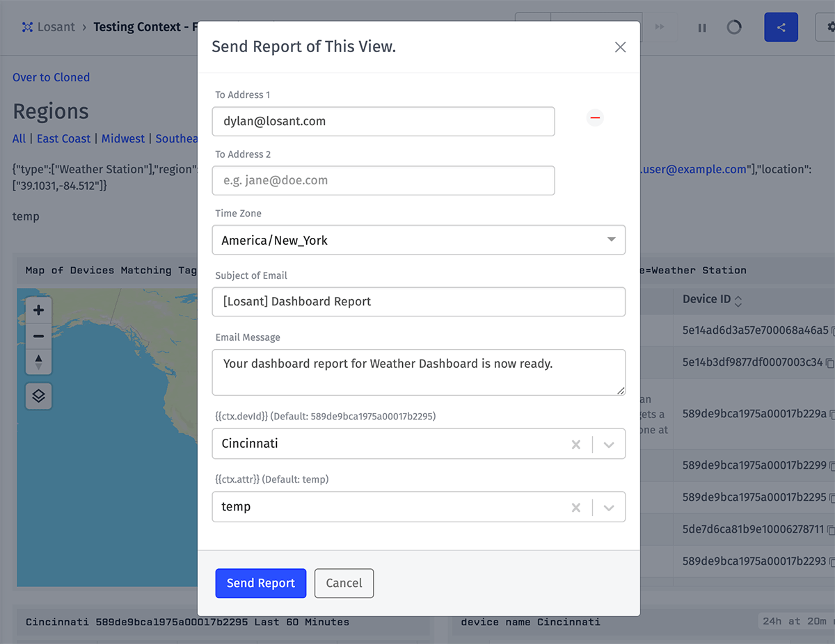835x644 pixels.
Task: Expand the ctx.devId device dropdown
Action: pos(608,444)
